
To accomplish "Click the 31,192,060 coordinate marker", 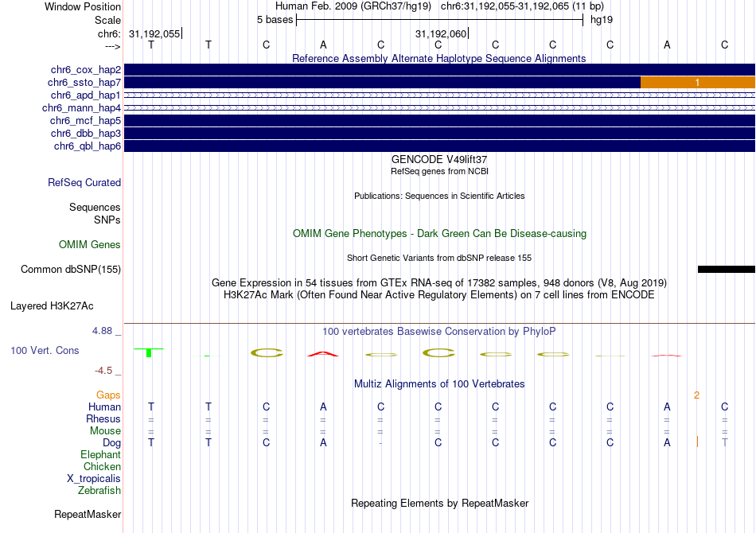I will 441,33.
